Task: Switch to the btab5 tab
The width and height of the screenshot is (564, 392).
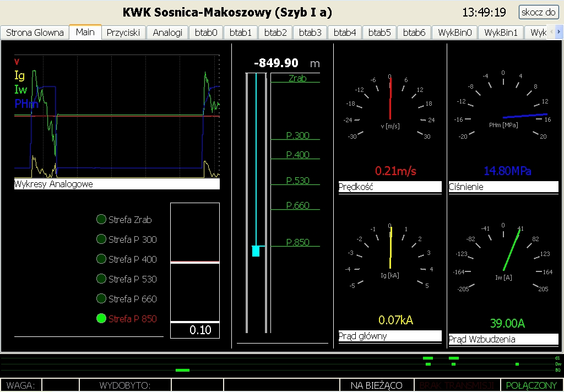Action: click(379, 32)
